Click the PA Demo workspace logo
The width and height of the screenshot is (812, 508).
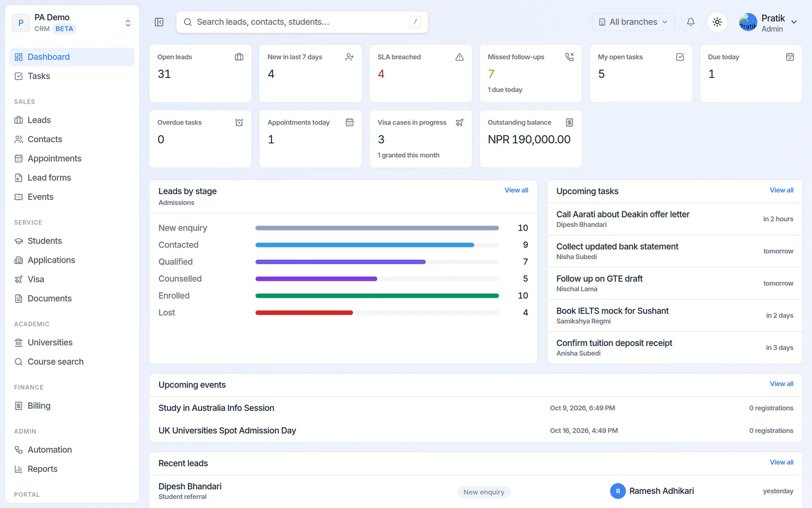coord(21,23)
